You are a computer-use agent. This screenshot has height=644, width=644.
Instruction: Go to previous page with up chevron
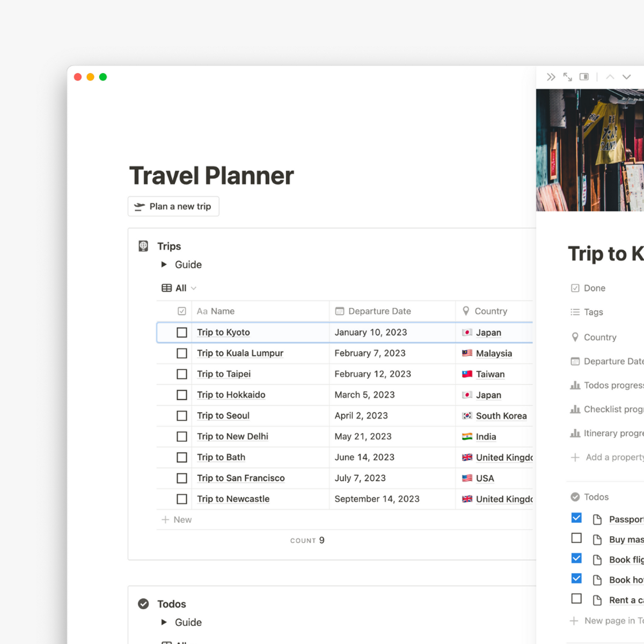click(610, 77)
